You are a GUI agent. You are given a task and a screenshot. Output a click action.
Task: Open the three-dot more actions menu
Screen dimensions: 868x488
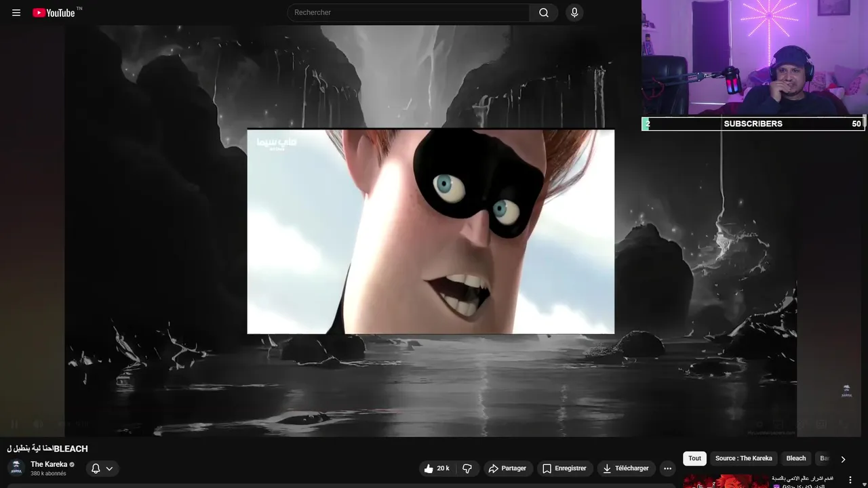(667, 468)
